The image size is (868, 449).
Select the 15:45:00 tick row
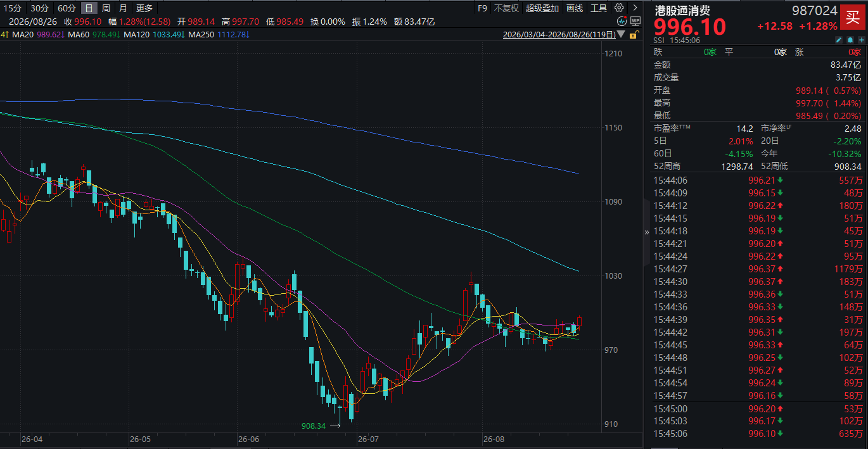[x=758, y=408]
